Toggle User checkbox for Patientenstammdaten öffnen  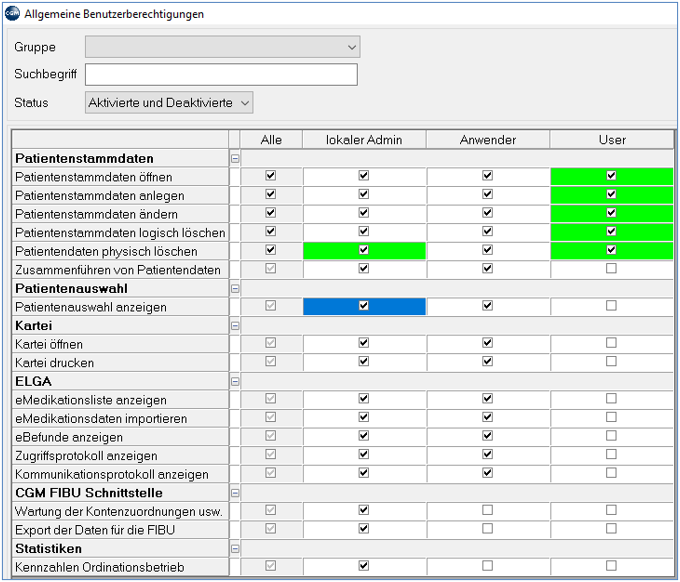click(x=611, y=176)
